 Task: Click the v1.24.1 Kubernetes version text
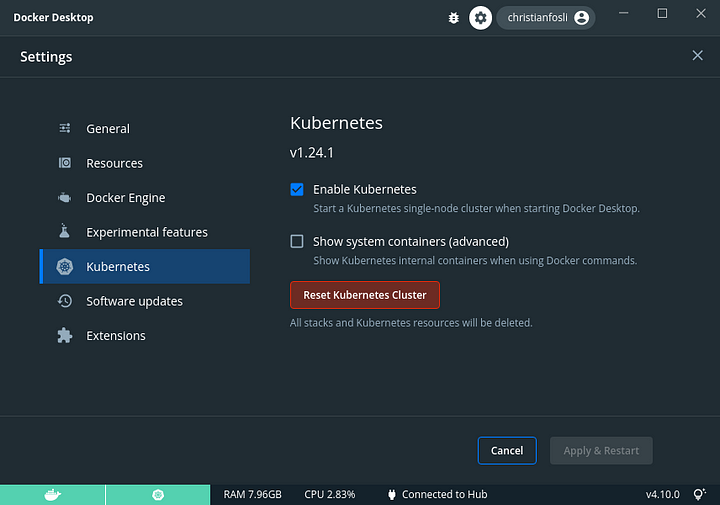[312, 152]
